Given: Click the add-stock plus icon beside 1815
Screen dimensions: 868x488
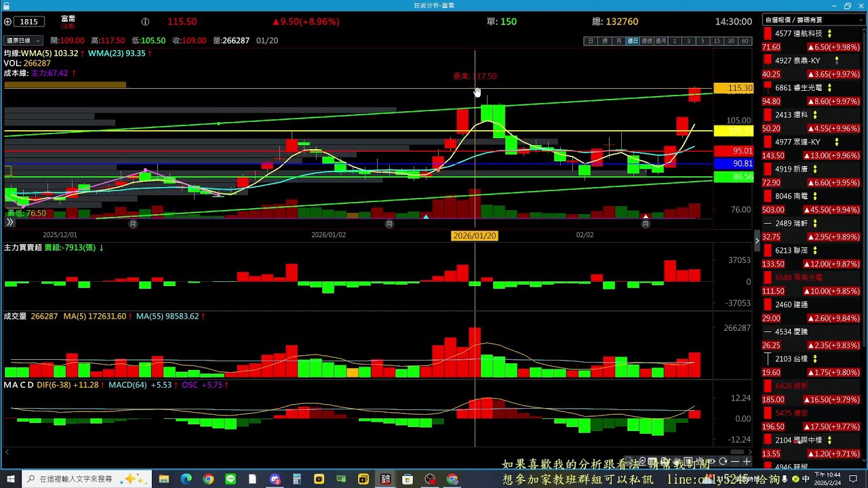Looking at the screenshot, I should click(7, 22).
